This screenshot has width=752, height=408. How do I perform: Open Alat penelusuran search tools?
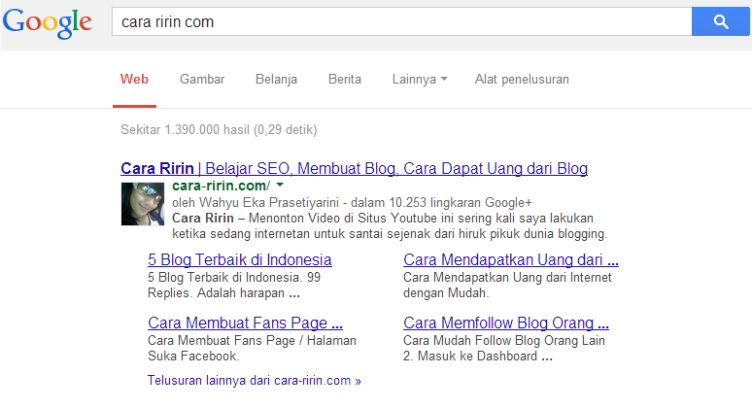click(522, 79)
